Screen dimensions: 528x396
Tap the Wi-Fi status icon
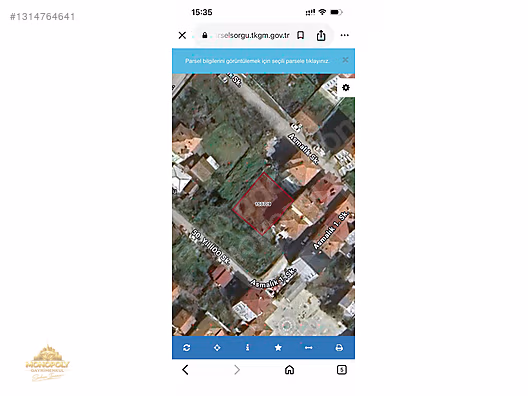(x=322, y=12)
